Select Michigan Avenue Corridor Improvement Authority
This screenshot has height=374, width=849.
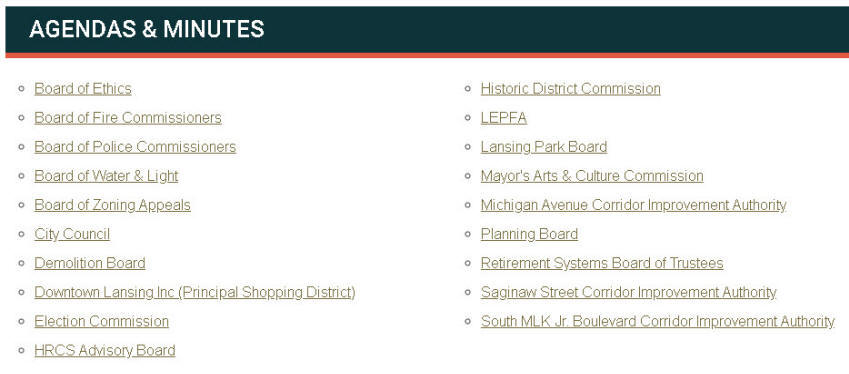coord(634,206)
